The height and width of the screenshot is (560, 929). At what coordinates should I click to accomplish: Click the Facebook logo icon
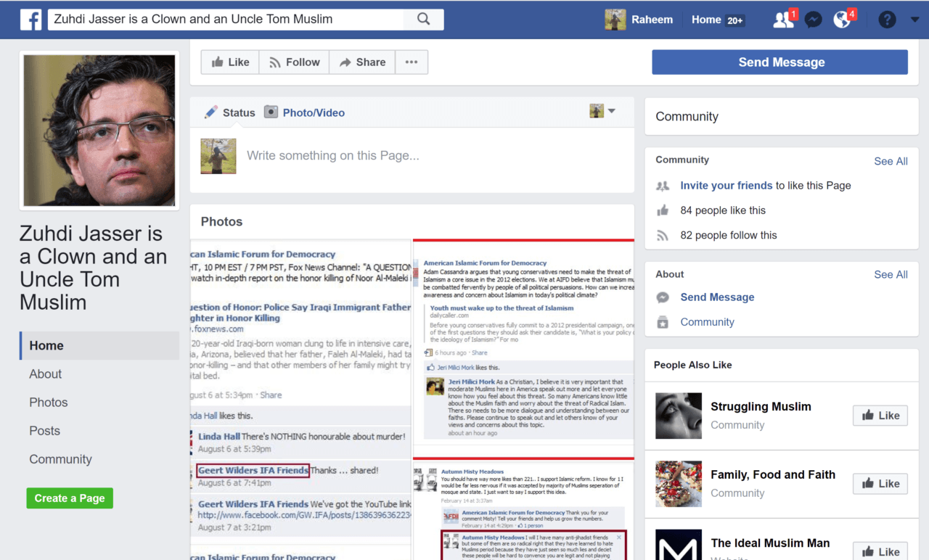pos(30,20)
